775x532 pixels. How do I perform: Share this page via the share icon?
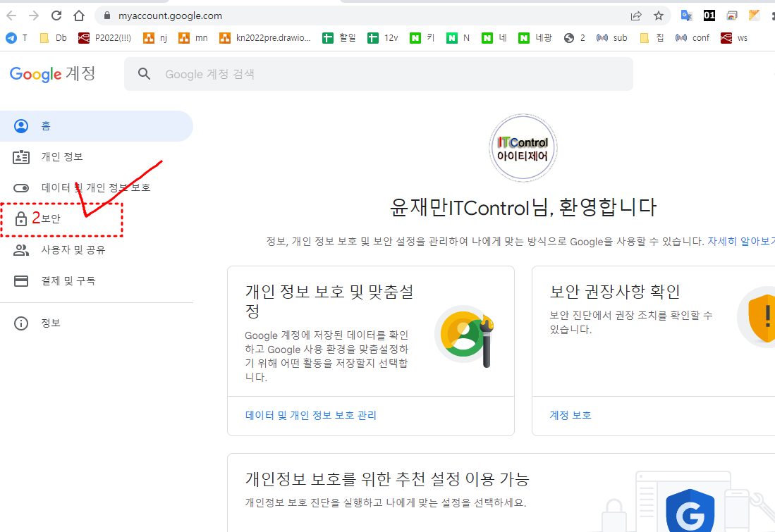(636, 16)
